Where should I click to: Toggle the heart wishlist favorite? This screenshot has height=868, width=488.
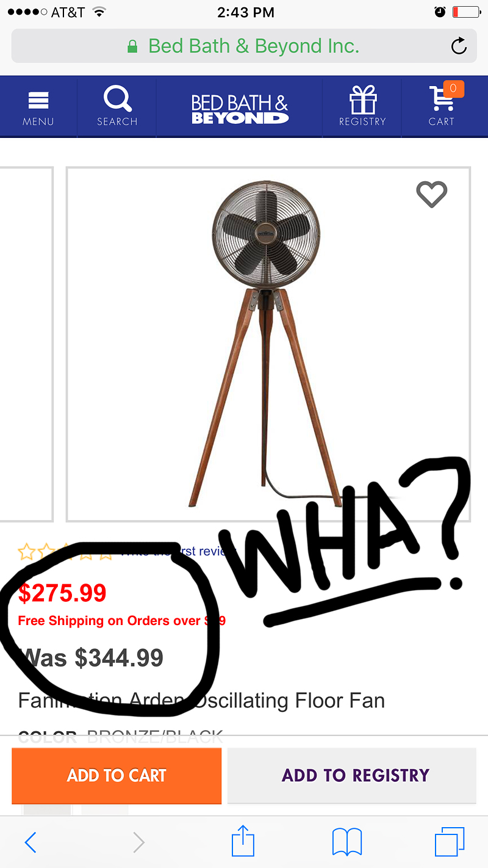432,194
